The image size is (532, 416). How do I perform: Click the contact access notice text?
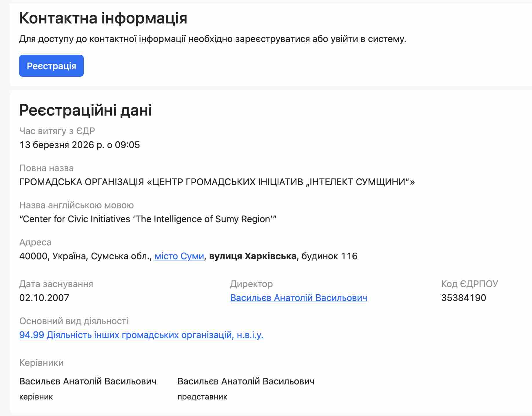(x=213, y=39)
